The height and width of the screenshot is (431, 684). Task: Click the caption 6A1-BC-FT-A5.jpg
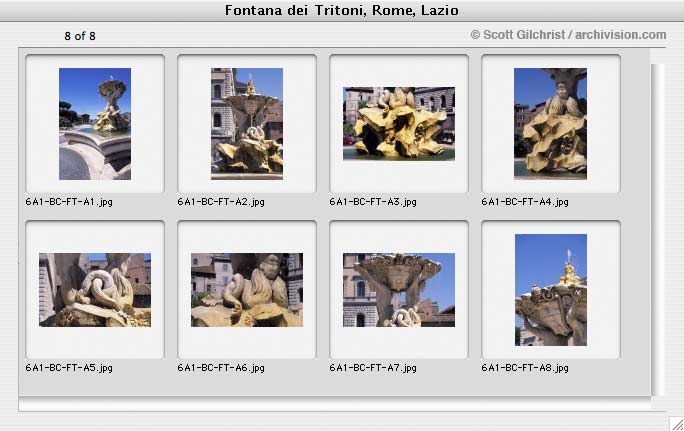coord(69,368)
